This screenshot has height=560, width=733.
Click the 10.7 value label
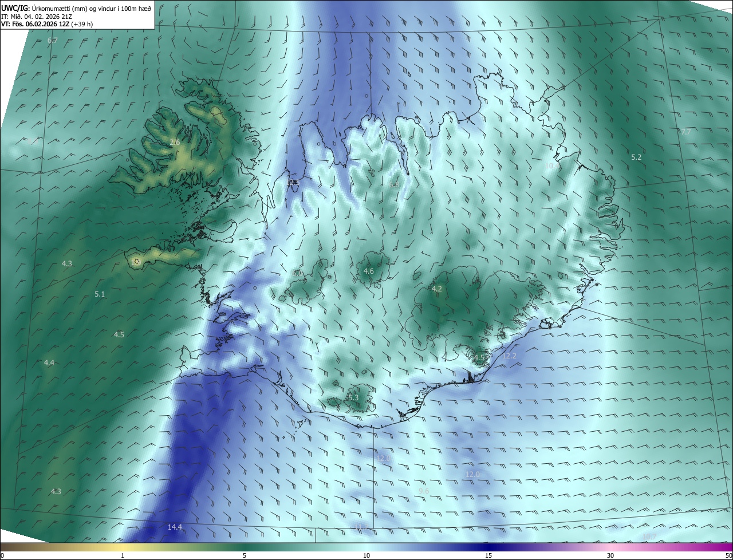click(649, 537)
